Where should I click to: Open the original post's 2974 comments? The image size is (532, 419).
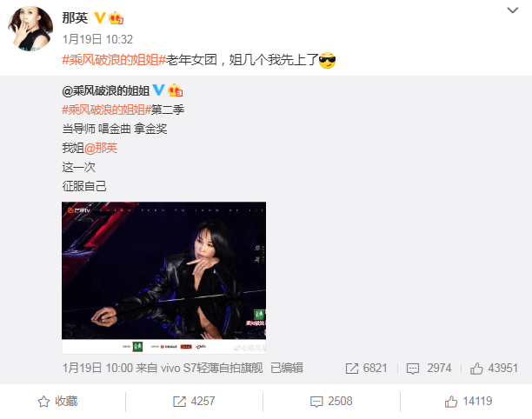click(429, 368)
